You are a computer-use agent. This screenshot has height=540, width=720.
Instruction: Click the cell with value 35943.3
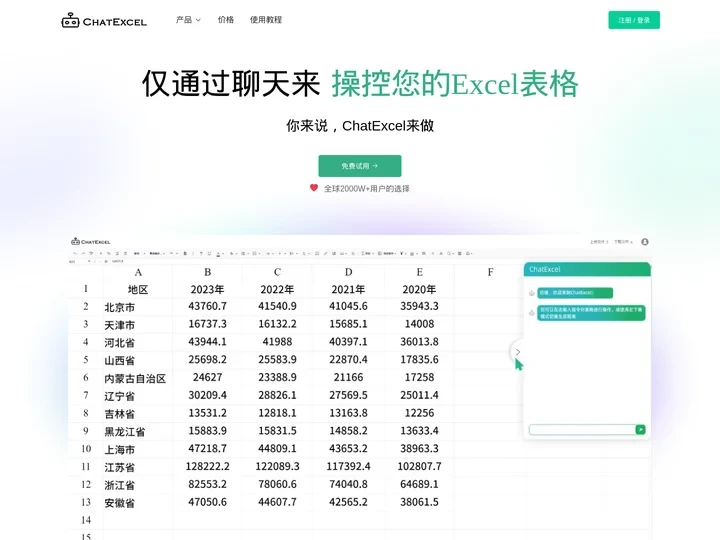coord(419,306)
